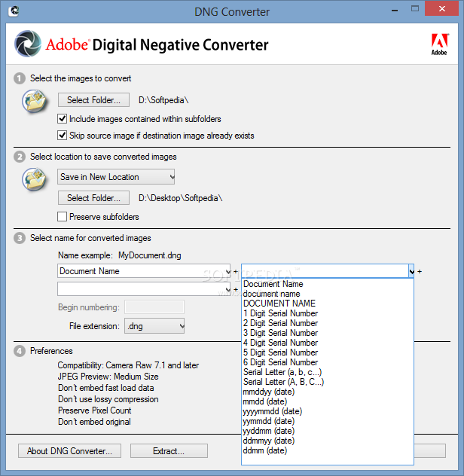
Task: Click the camera aperture logo in header
Action: (x=28, y=44)
